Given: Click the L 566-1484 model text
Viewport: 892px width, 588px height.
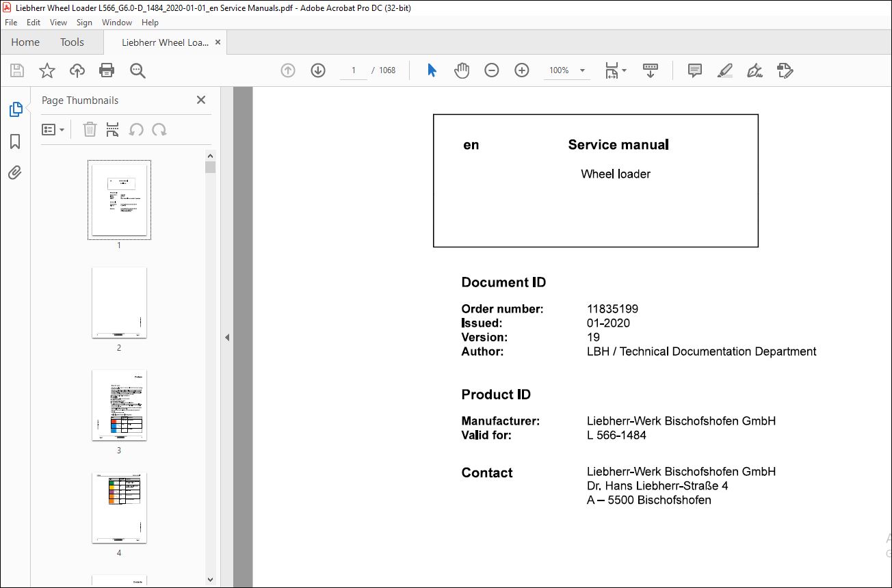Looking at the screenshot, I should click(616, 435).
